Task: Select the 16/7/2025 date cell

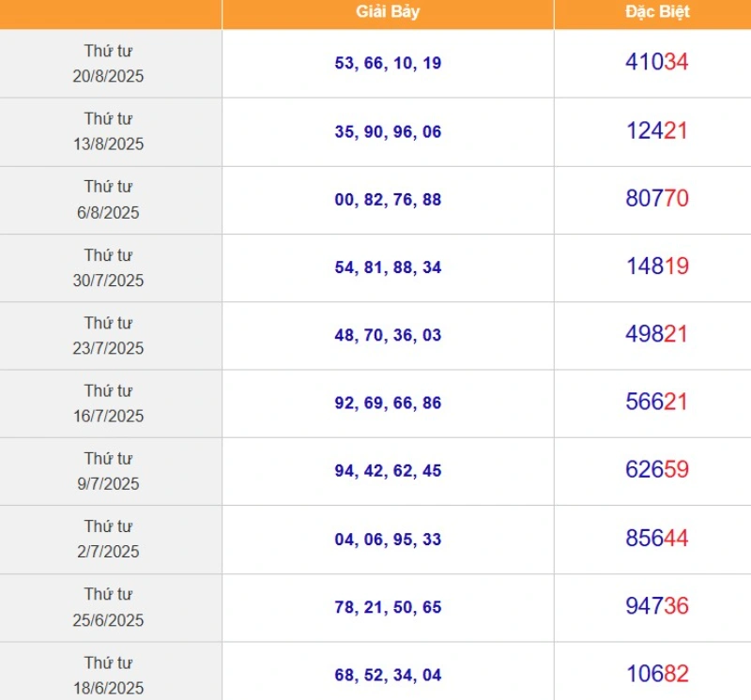Action: pyautogui.click(x=110, y=403)
